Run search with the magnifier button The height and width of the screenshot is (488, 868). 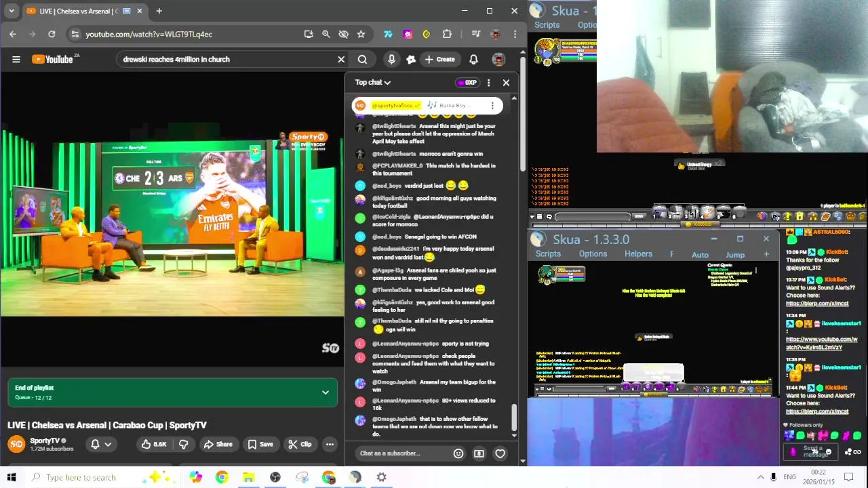coord(362,60)
